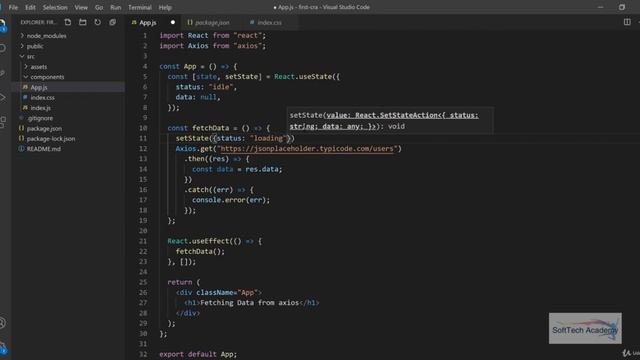Click New File icon in Explorer header
This screenshot has height=360, width=640.
pyautogui.click(x=68, y=22)
